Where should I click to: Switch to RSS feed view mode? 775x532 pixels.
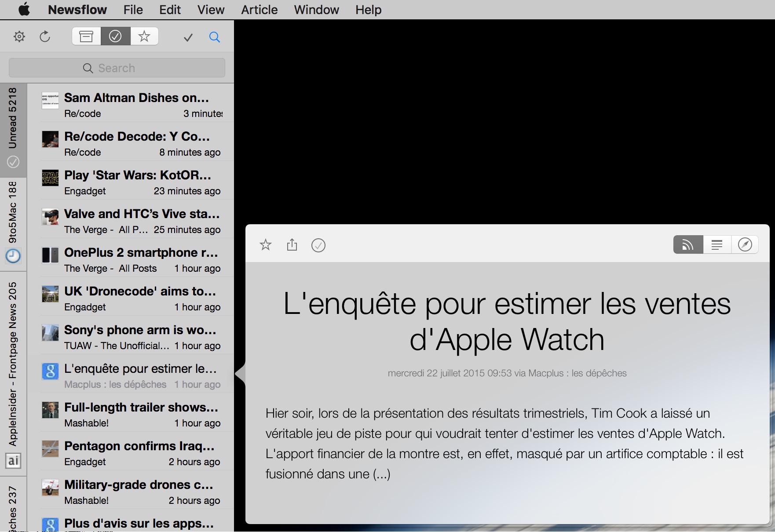coord(688,244)
